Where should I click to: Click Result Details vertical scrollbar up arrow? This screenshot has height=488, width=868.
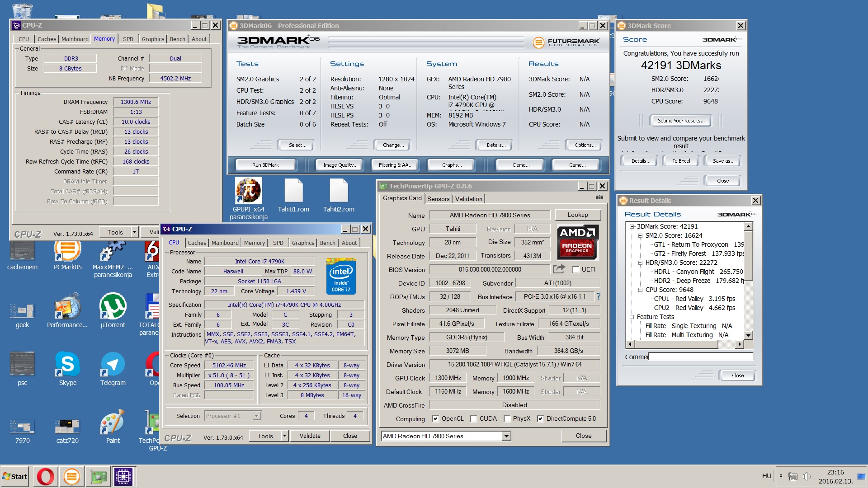749,226
